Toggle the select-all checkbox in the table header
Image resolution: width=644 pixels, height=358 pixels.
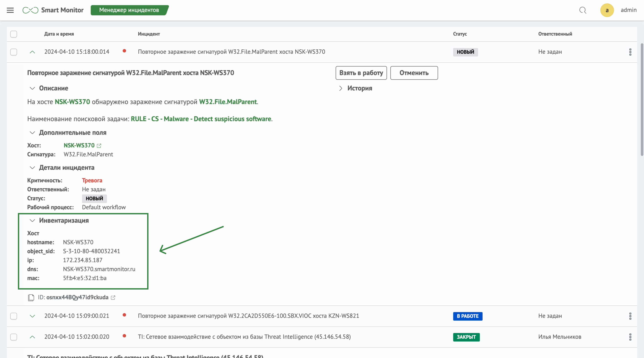pyautogui.click(x=14, y=34)
